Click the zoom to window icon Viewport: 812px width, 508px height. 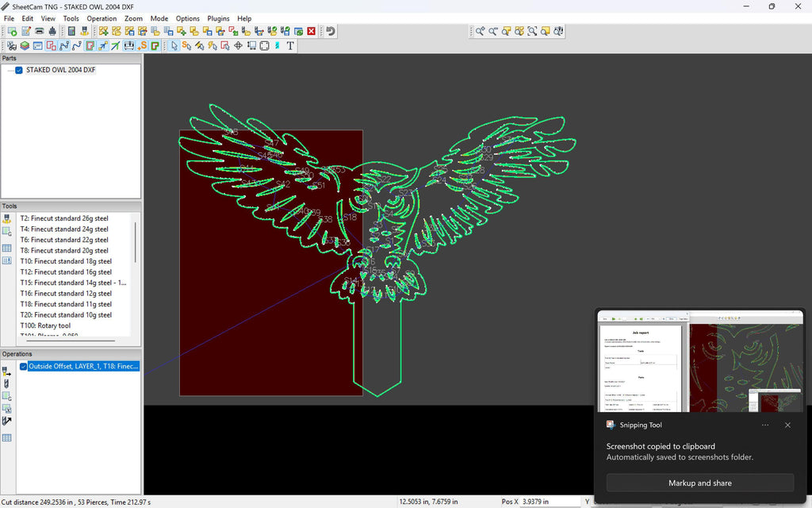click(532, 31)
